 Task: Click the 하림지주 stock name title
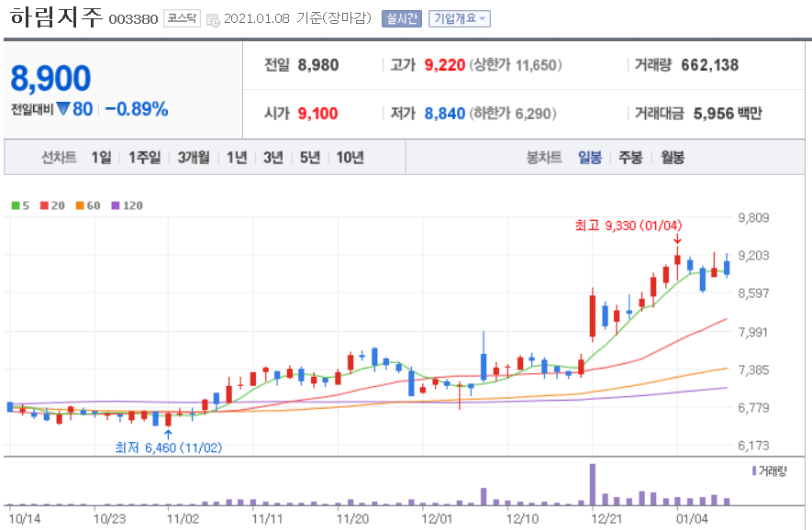57,17
